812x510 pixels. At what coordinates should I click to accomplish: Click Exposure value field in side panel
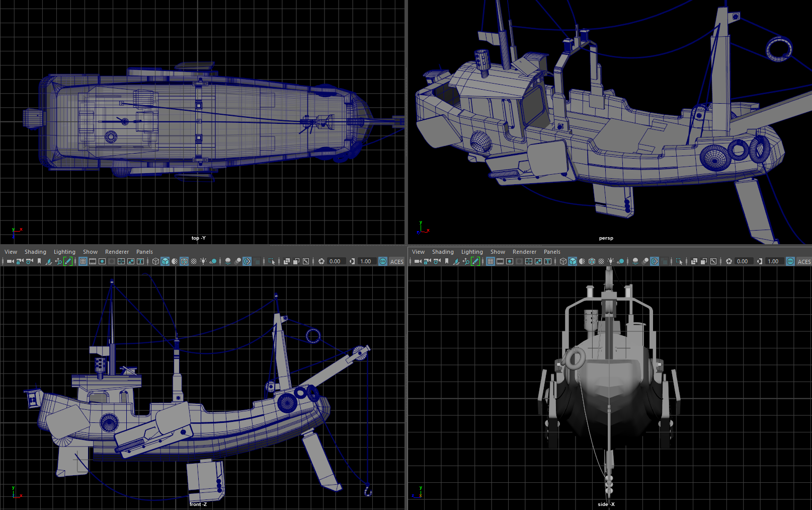pos(743,261)
